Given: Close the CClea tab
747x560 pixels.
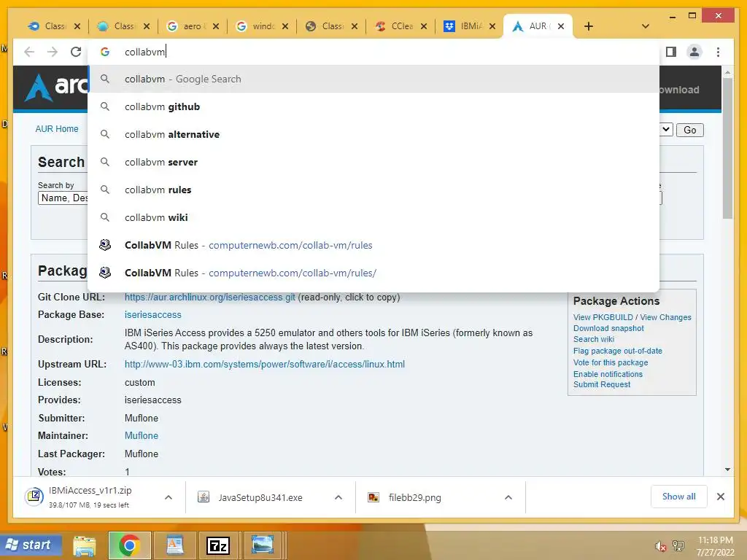Looking at the screenshot, I should (x=424, y=26).
